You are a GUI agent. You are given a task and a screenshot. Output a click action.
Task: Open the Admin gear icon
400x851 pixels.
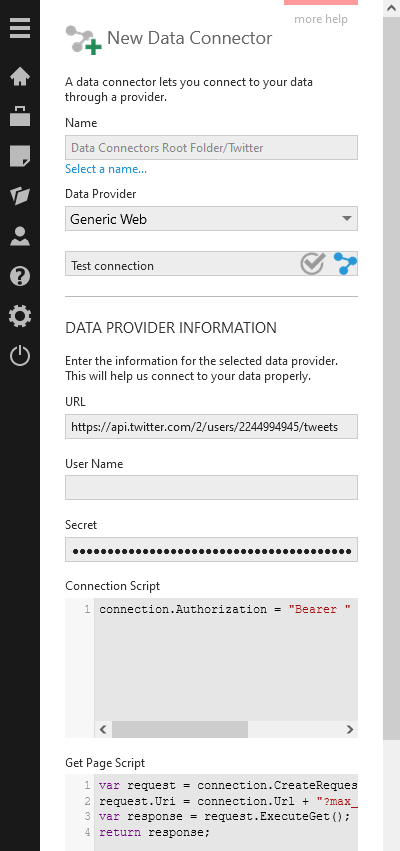tap(20, 316)
